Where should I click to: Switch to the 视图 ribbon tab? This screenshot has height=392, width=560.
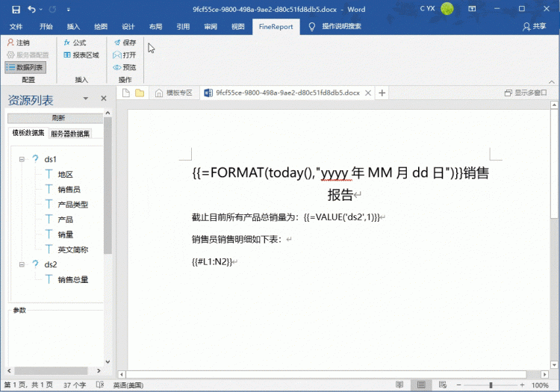[238, 26]
